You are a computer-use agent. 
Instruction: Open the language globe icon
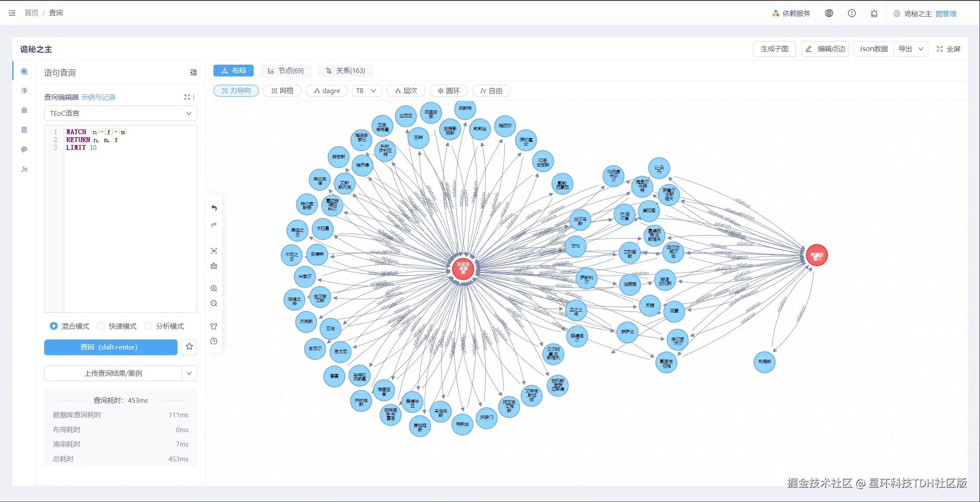coord(829,13)
